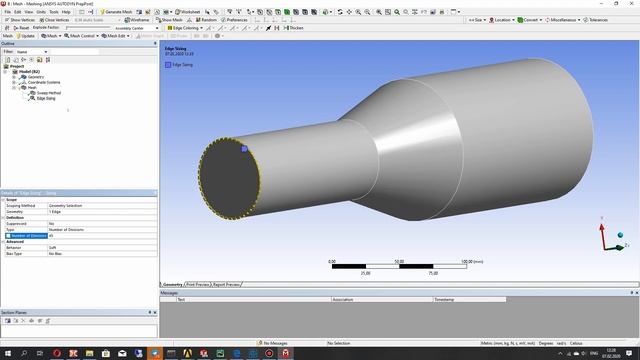This screenshot has height=360, width=640.
Task: Select Model (B2) in the outline
Action: (29, 71)
